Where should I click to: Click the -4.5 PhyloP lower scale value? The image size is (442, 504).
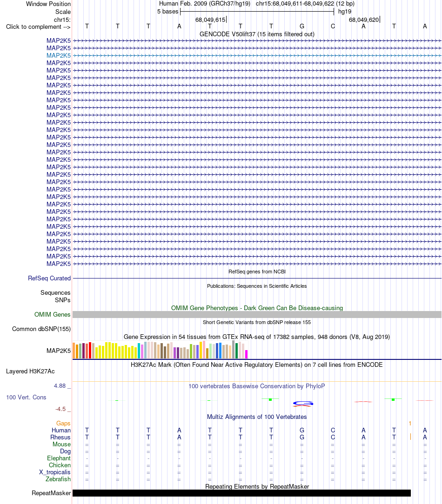click(x=60, y=409)
